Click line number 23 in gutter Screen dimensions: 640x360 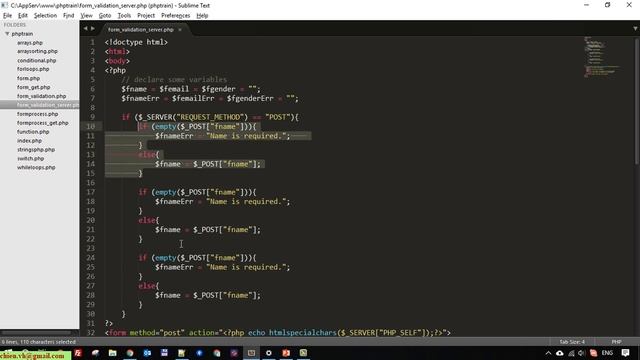click(x=91, y=248)
